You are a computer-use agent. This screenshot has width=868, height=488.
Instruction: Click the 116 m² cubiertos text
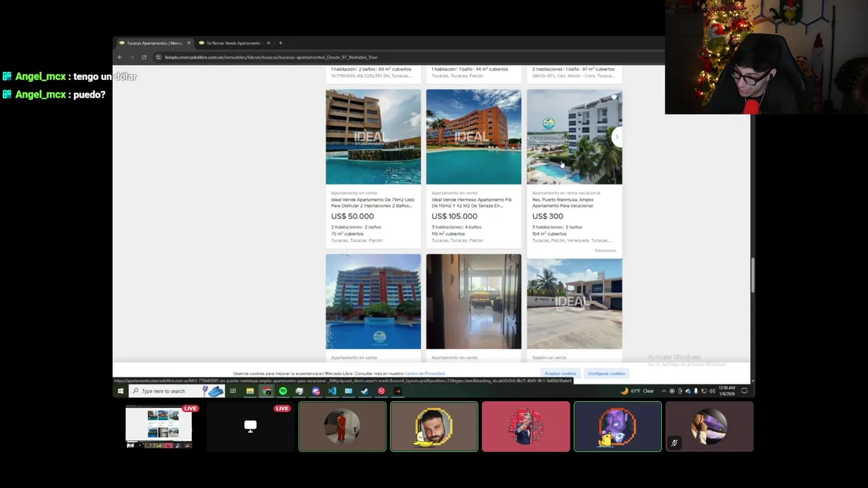[449, 234]
